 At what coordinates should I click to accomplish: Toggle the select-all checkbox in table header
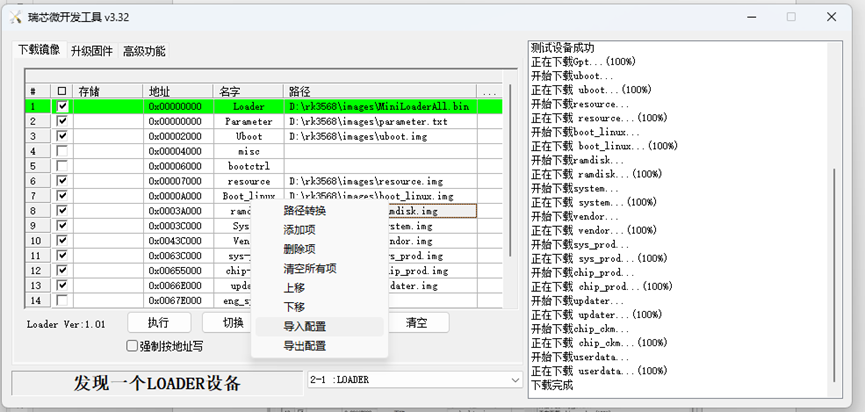tap(62, 92)
